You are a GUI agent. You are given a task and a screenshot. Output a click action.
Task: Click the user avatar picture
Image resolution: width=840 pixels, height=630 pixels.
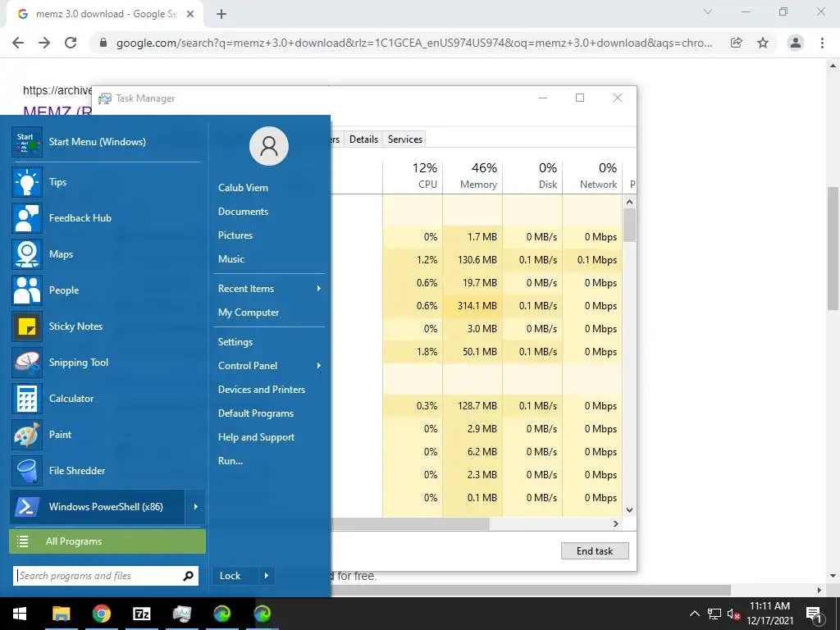tap(269, 146)
